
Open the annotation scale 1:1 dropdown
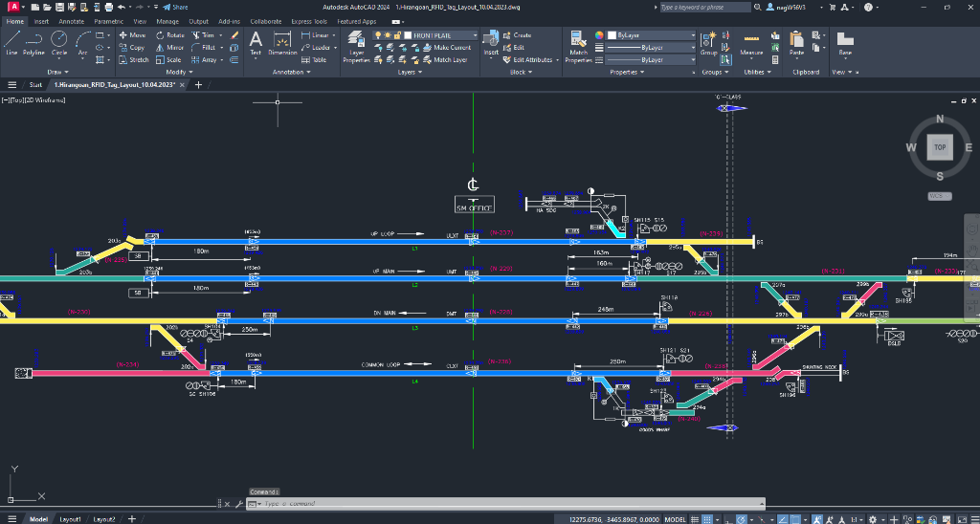tap(857, 519)
